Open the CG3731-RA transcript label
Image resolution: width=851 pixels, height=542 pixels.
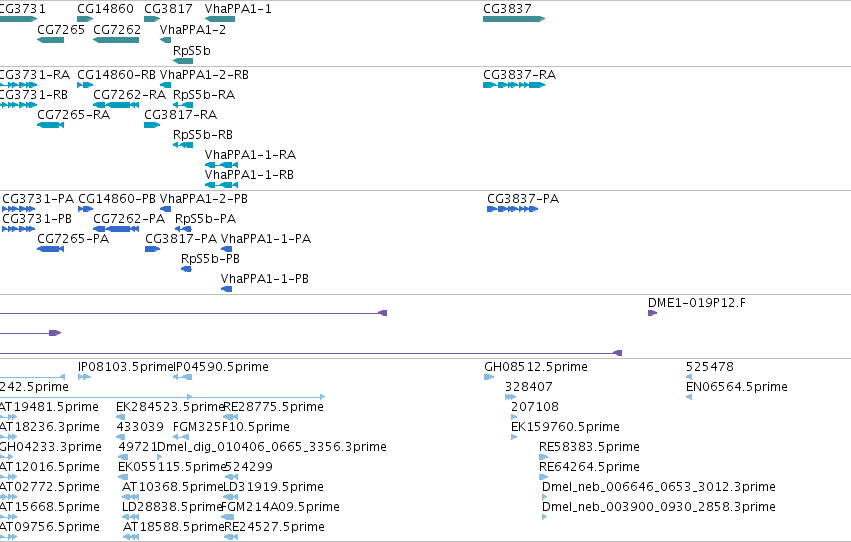35,74
